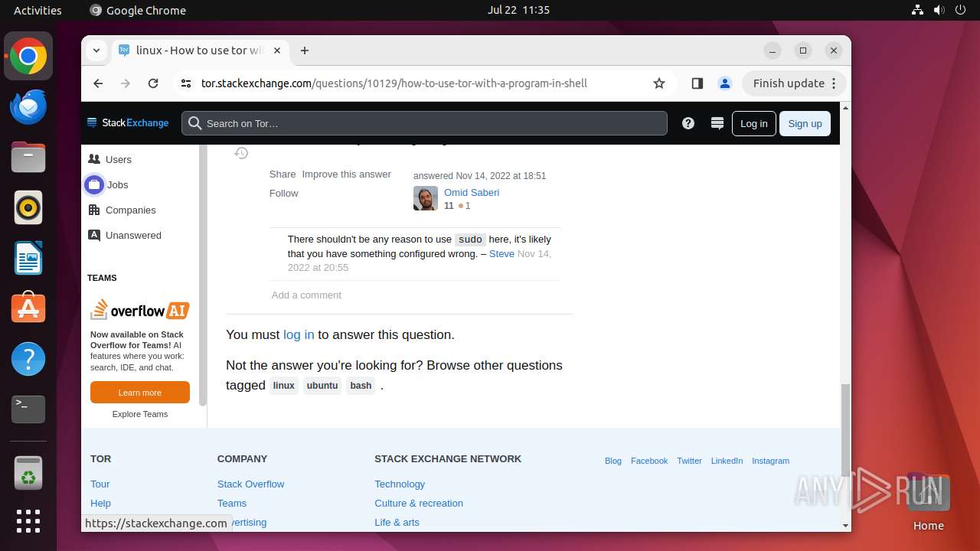The image size is (980, 551).
Task: Select the linux tag
Action: coord(284,386)
